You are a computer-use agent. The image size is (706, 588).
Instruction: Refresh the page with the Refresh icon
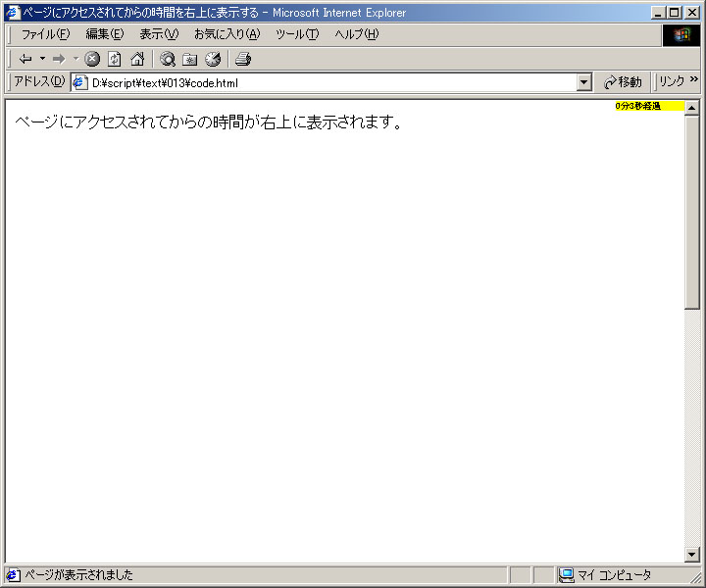(115, 59)
